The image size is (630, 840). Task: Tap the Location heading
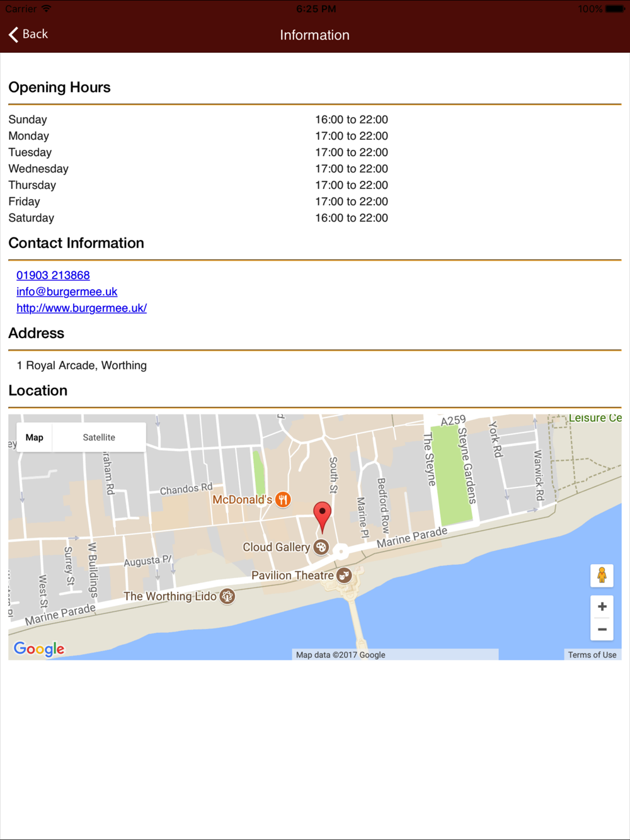click(38, 390)
